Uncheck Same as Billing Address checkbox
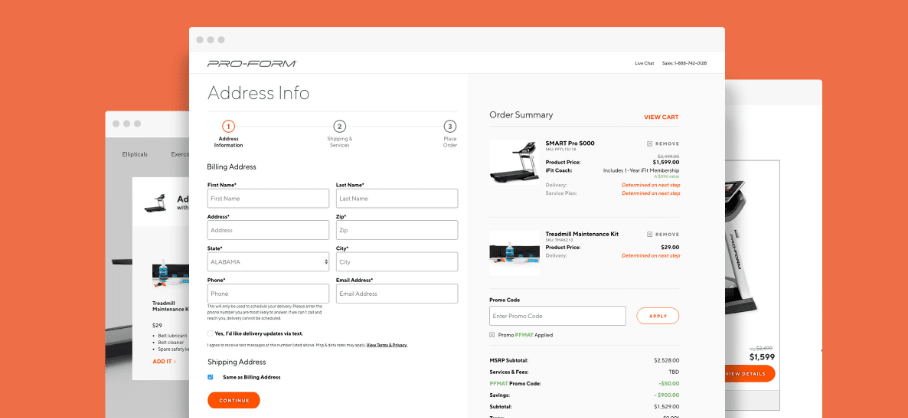 [x=210, y=377]
